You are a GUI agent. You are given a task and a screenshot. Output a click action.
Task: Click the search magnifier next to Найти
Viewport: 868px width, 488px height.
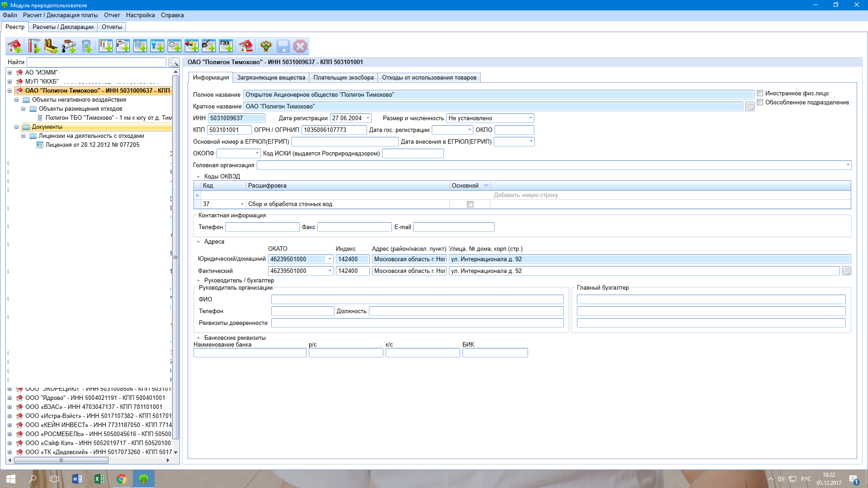174,62
